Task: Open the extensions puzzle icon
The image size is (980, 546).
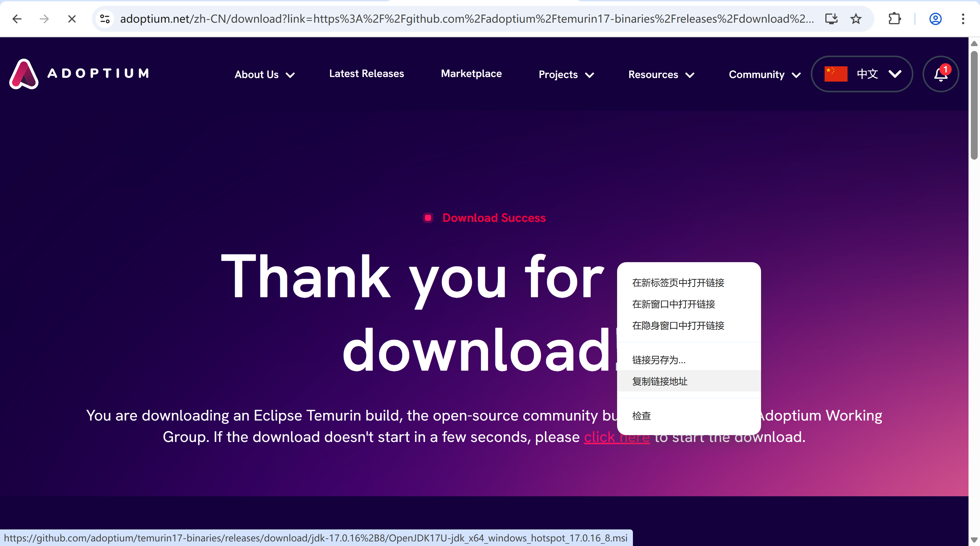Action: 895,19
